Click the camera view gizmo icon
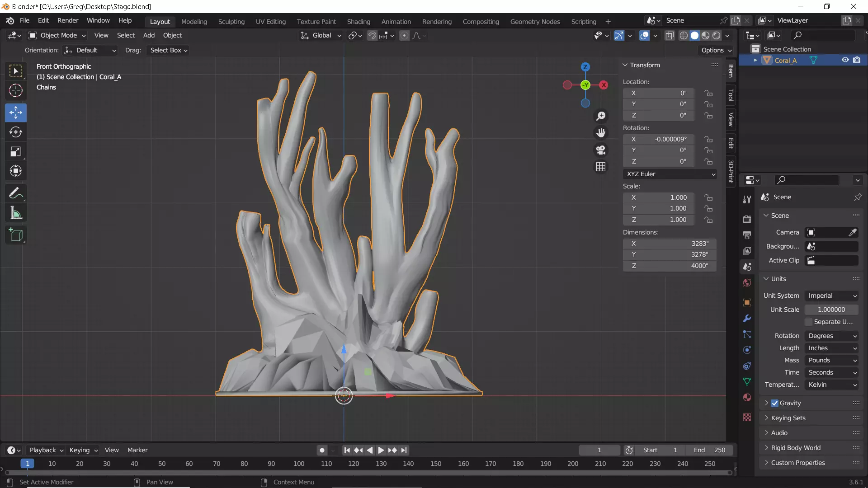Screen dimensions: 868x488 click(601, 150)
